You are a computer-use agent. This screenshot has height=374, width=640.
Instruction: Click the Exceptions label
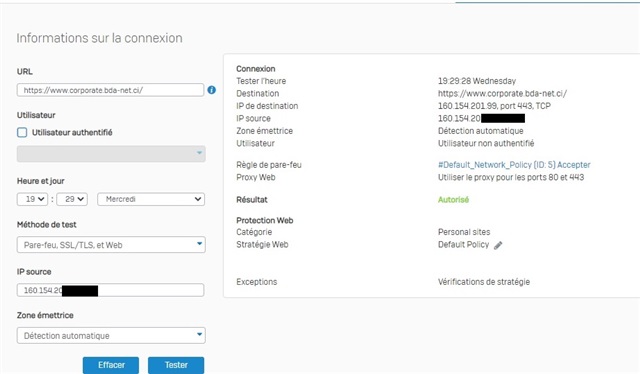coord(257,282)
